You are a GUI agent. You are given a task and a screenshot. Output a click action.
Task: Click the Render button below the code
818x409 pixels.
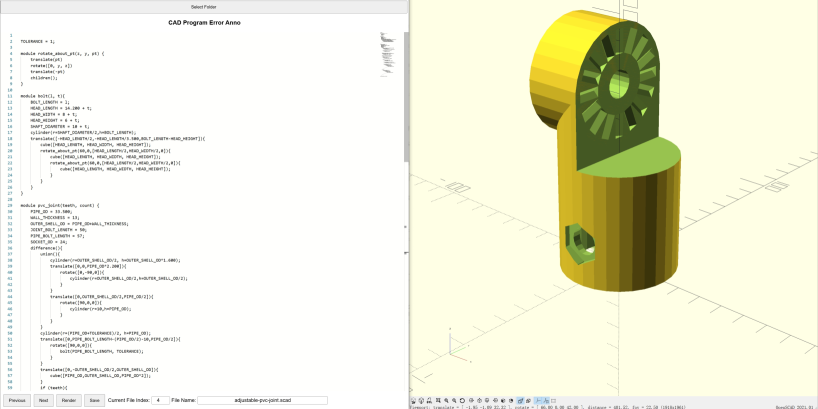(x=69, y=399)
